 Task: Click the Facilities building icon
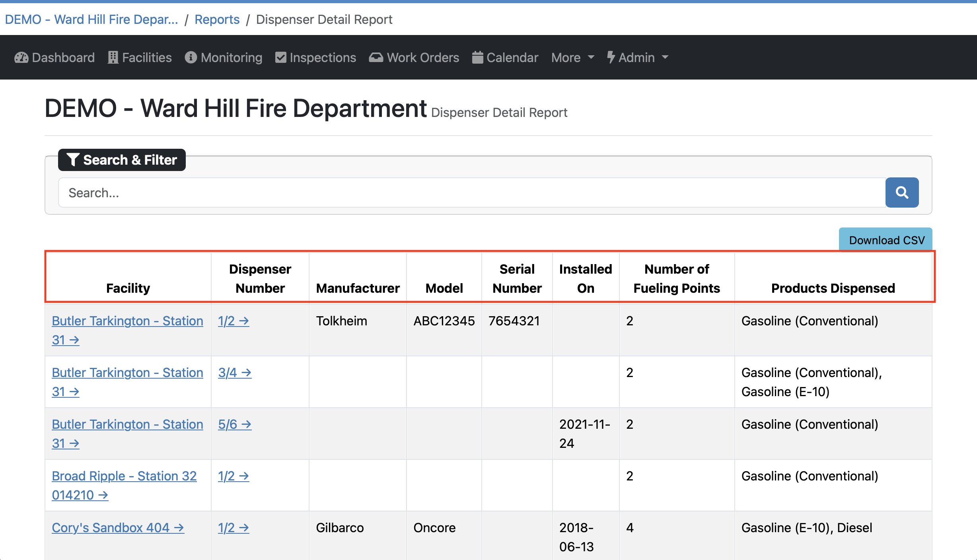113,58
